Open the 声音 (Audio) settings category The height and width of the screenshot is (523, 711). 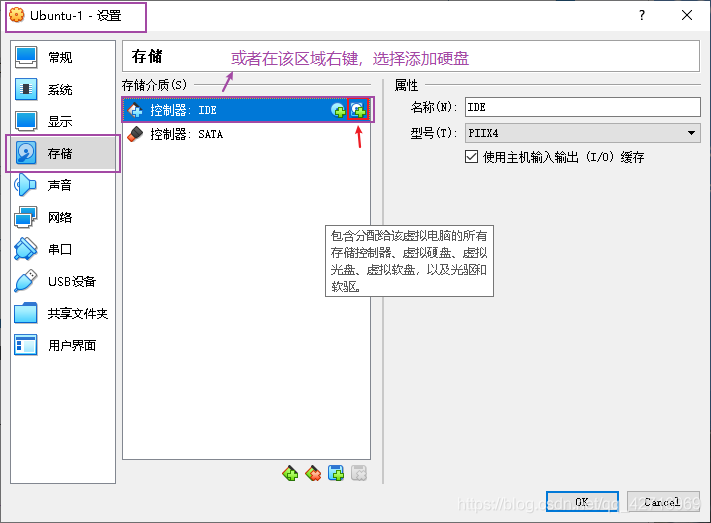(63, 185)
